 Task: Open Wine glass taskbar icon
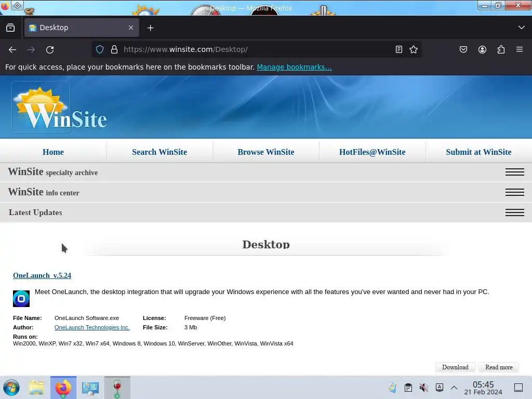coord(117,388)
